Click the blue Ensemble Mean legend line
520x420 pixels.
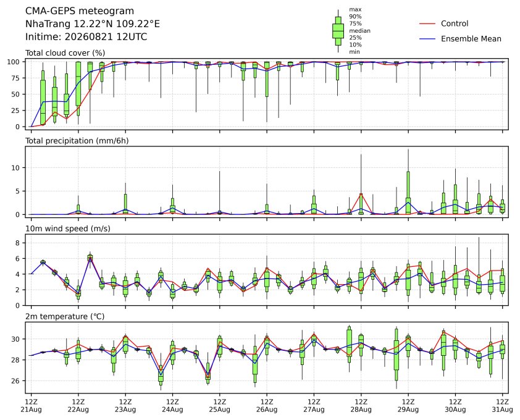427,39
